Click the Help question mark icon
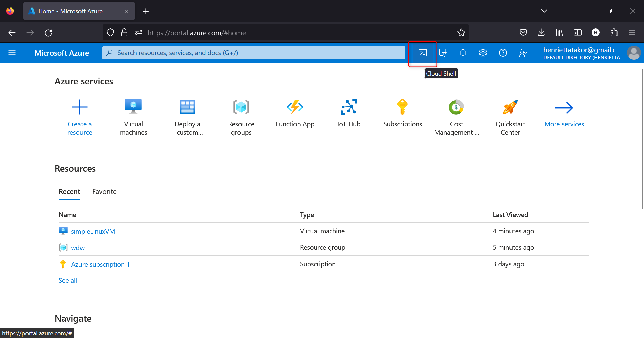 point(503,53)
